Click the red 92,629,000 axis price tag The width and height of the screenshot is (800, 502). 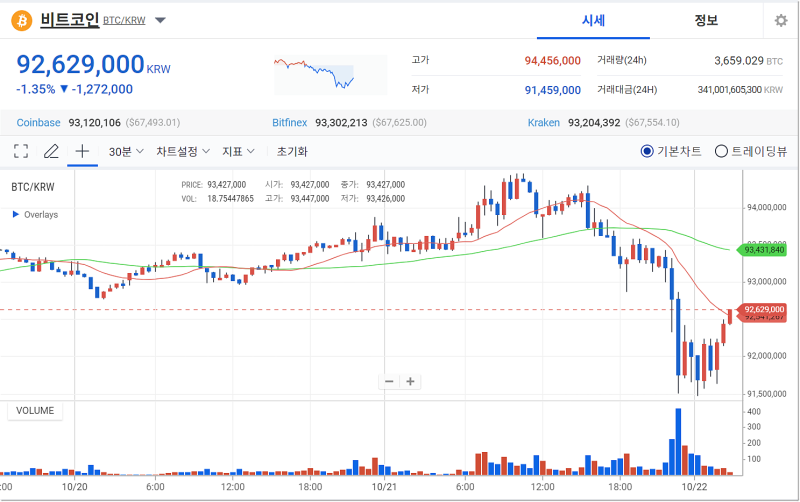click(761, 310)
